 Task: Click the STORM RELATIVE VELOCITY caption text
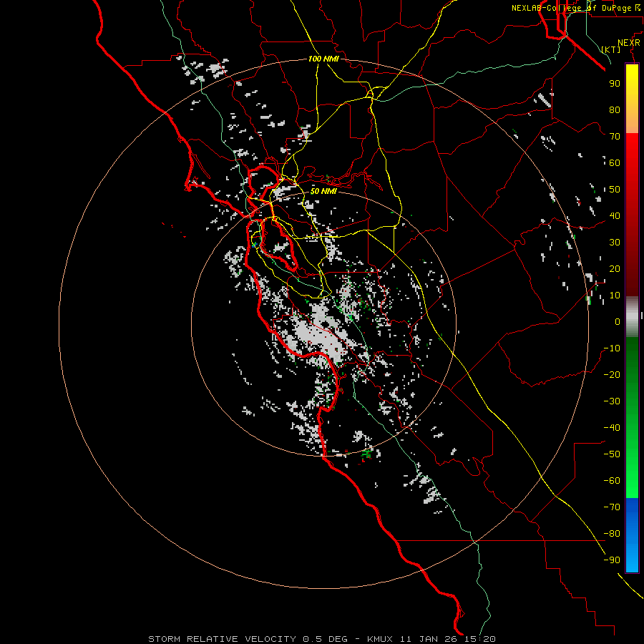click(222, 639)
